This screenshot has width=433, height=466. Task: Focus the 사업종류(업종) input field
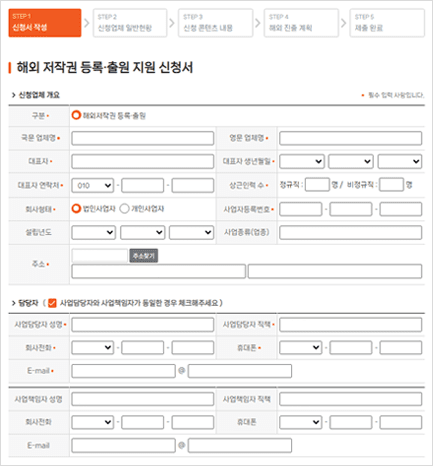pos(351,232)
